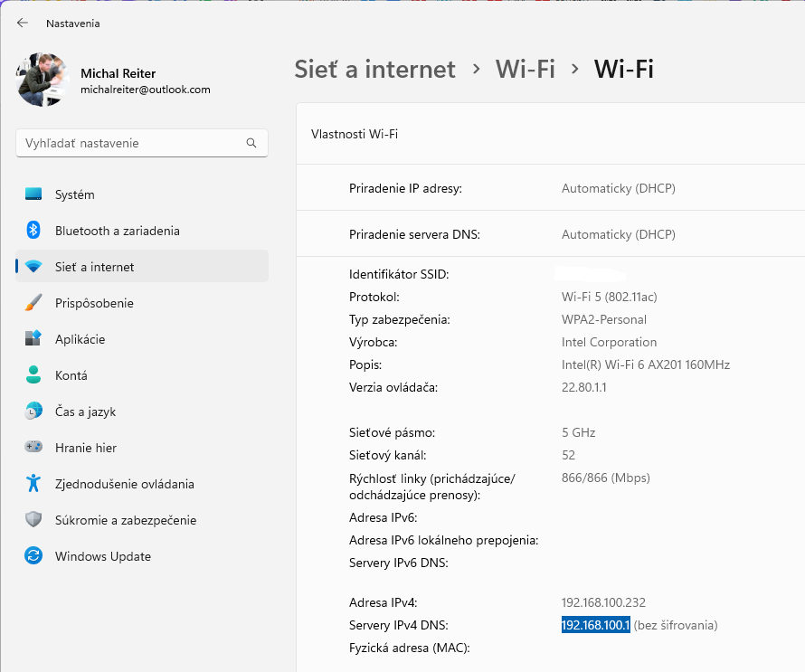Click the Bluetooth a zariadenia icon
The width and height of the screenshot is (805, 672).
[33, 231]
